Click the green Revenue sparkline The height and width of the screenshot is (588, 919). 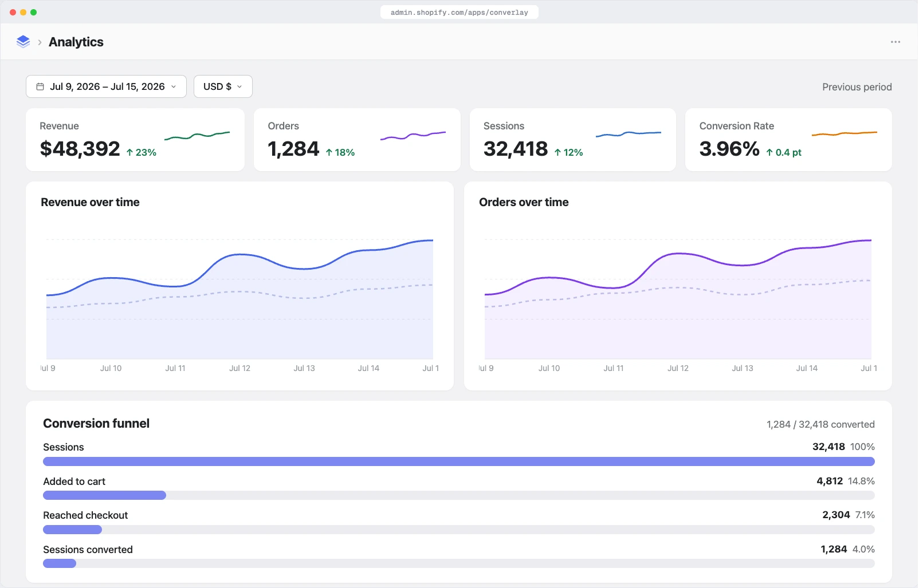pyautogui.click(x=197, y=135)
